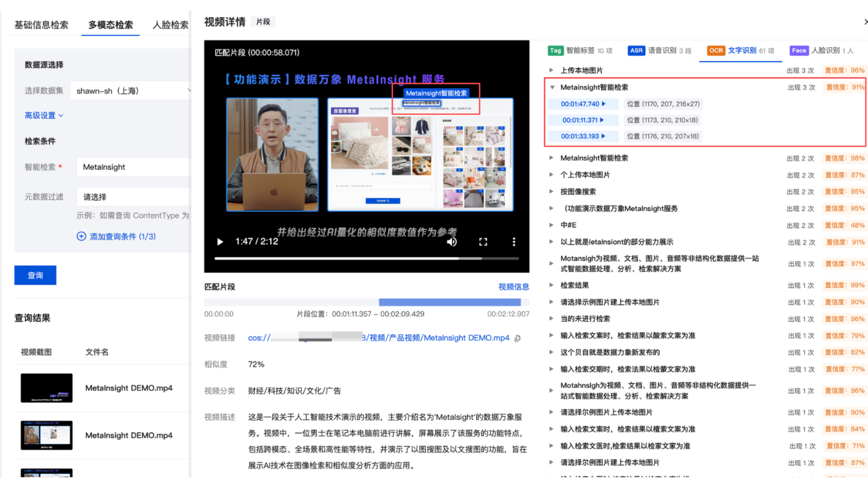Click the blue ASR badge

tap(636, 51)
